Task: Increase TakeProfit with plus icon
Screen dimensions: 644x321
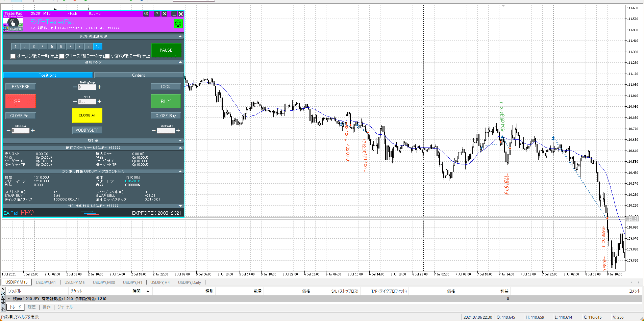Action: pos(178,131)
